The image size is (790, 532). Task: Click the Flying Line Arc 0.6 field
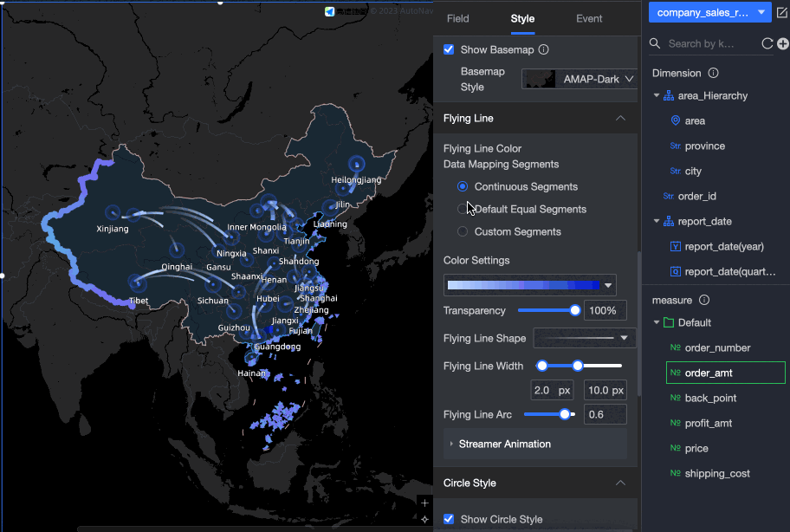[605, 414]
